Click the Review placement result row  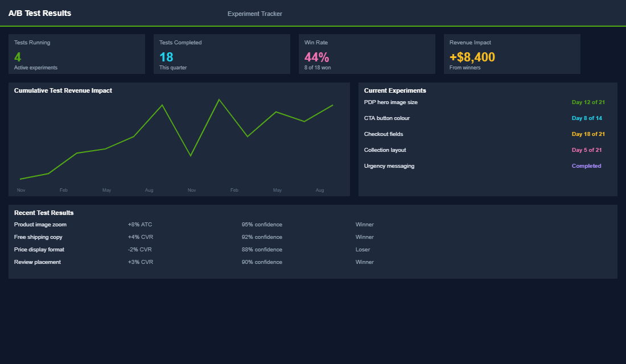tap(38, 262)
